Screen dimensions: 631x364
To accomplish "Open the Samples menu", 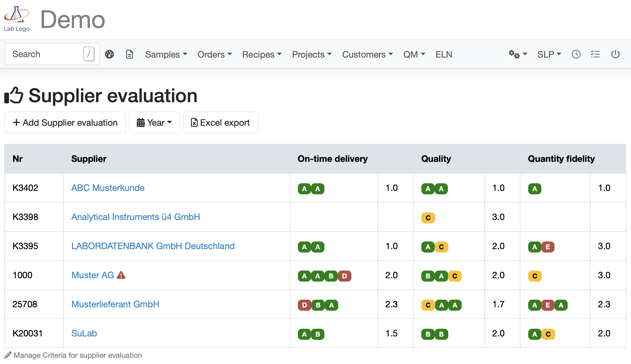I will click(166, 54).
